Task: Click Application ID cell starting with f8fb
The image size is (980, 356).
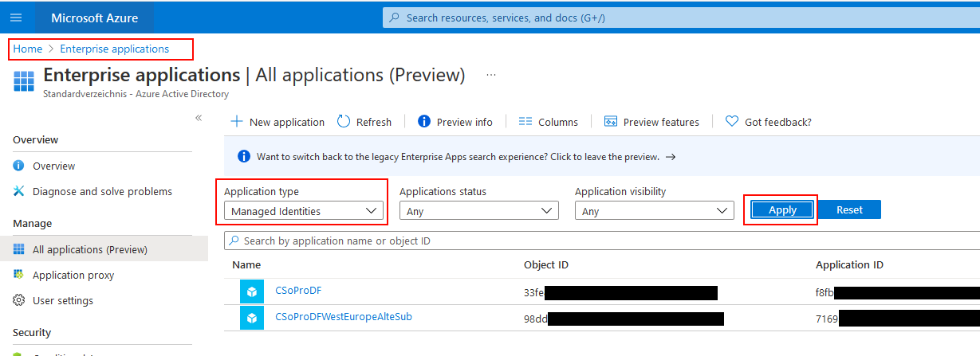Action: pos(898,292)
